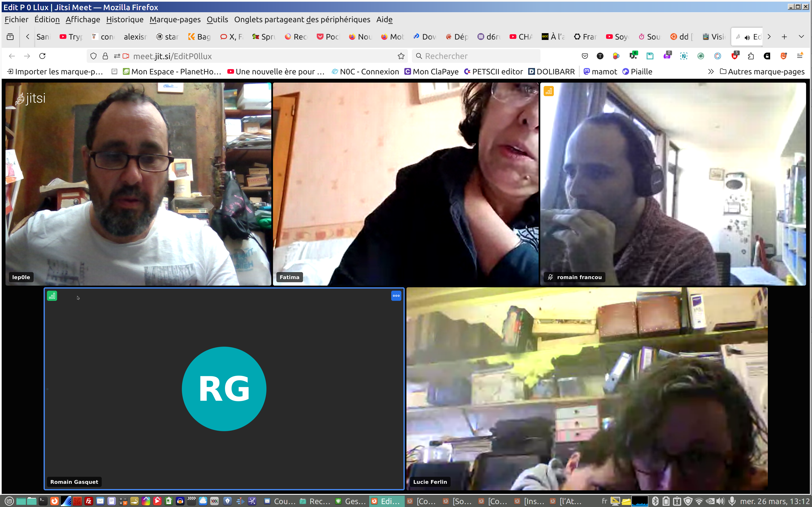Switch to the Pocket browser tab
Image resolution: width=812 pixels, height=507 pixels.
tap(328, 37)
